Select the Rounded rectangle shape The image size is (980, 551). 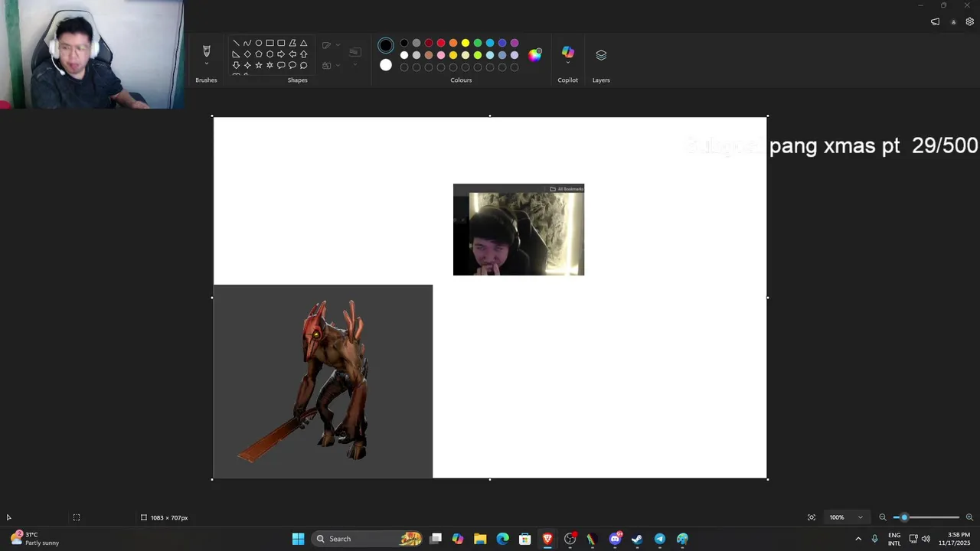[281, 43]
